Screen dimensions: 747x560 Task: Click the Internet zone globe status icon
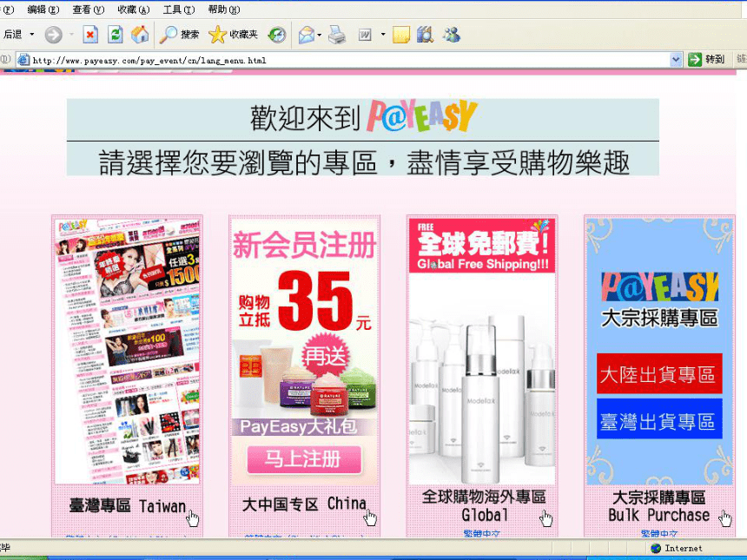click(656, 548)
